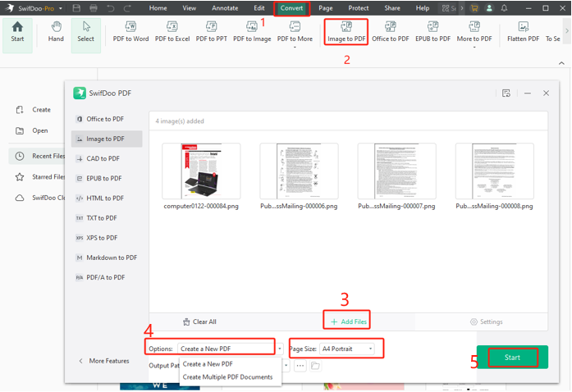572x392 pixels.
Task: Choose Create Multiple PDF Documents option
Action: point(227,377)
